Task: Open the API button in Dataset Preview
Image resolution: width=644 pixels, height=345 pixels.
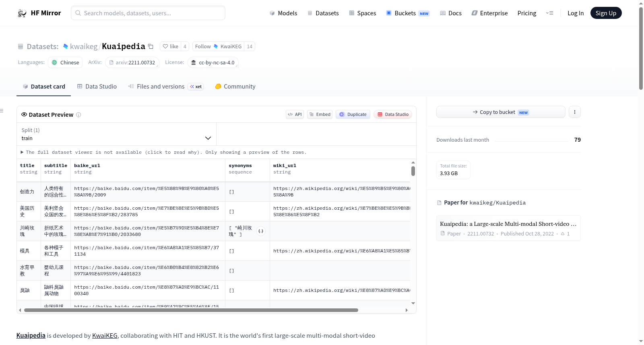Action: click(x=295, y=114)
